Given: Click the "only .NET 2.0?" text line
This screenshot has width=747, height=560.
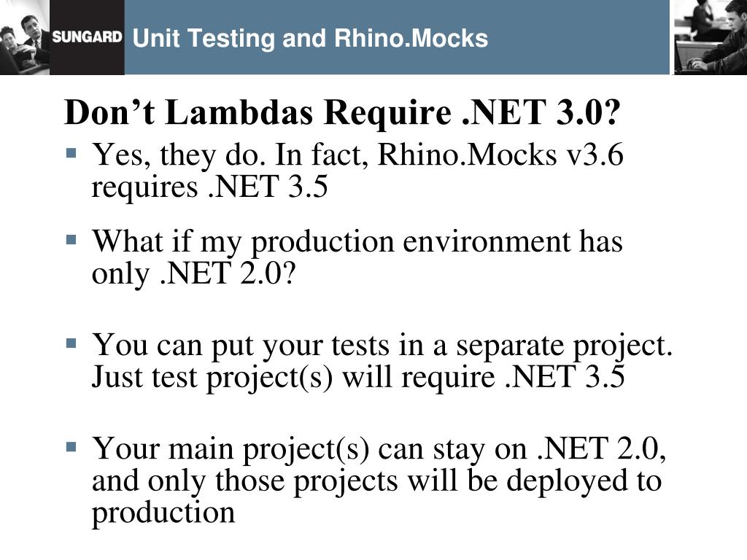Looking at the screenshot, I should 194,275.
